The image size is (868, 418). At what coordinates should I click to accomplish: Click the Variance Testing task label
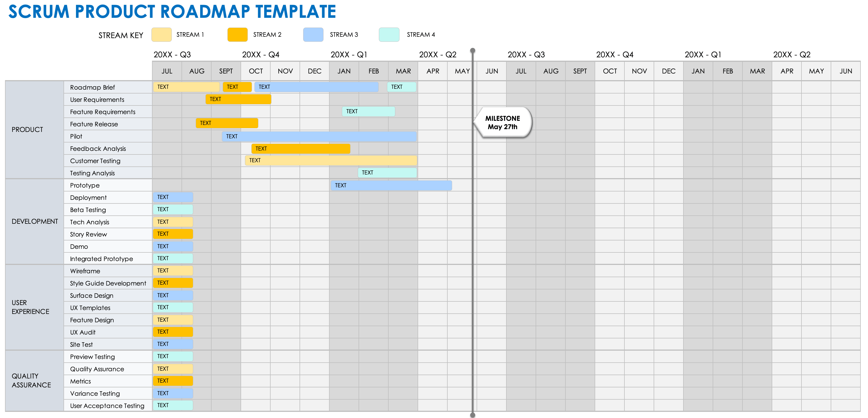[x=95, y=394]
